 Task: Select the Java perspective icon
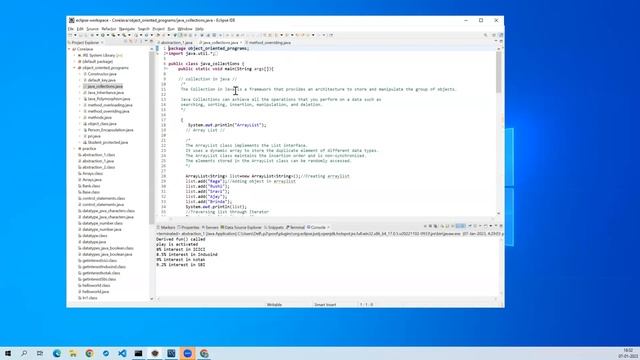pos(500,35)
